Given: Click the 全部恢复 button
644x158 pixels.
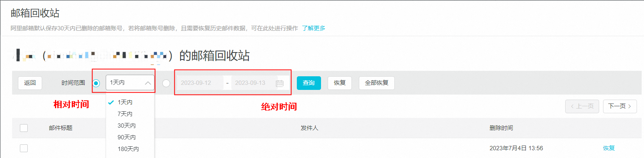Looking at the screenshot, I should point(377,83).
